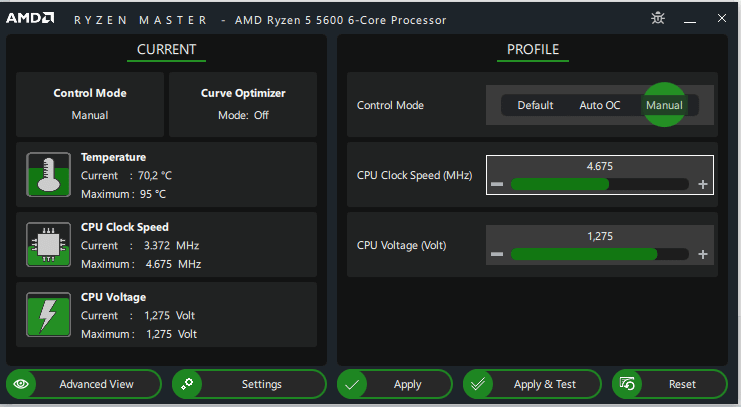Click the bug report icon in title bar

(658, 18)
